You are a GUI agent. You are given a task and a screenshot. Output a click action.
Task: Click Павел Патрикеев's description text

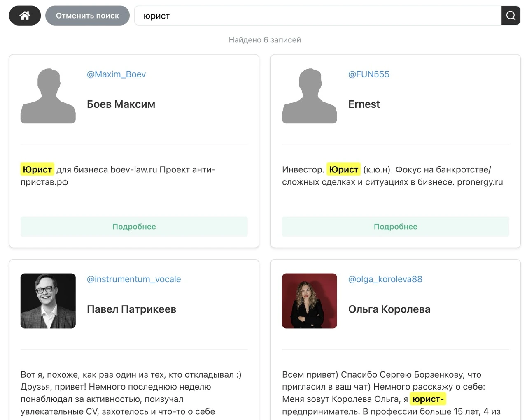131,393
